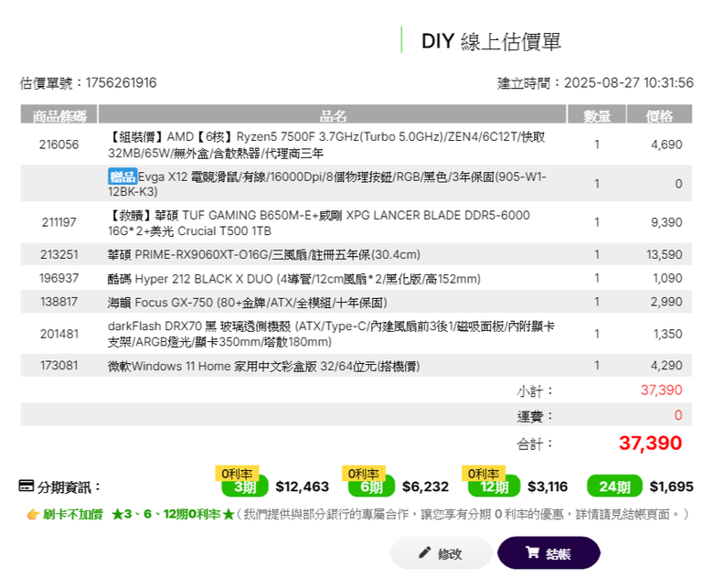Image resolution: width=713 pixels, height=588 pixels.
Task: Click the Evga X12 mouse gift description
Action: [327, 184]
